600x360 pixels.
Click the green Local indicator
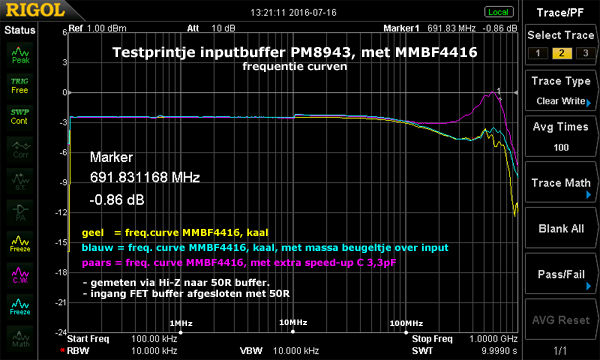(x=499, y=12)
